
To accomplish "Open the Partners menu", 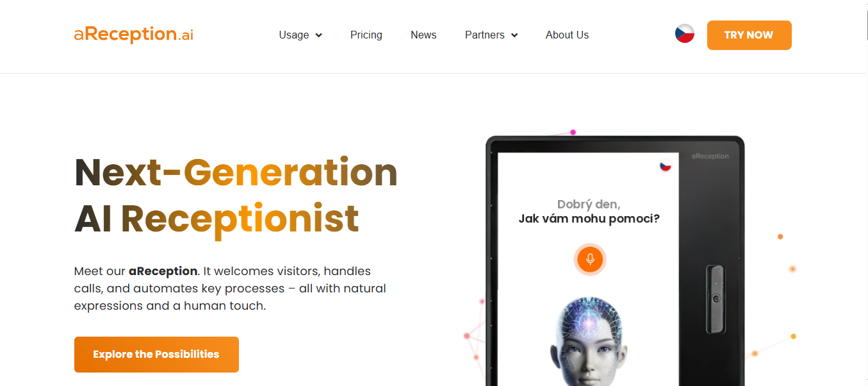I will pyautogui.click(x=485, y=35).
